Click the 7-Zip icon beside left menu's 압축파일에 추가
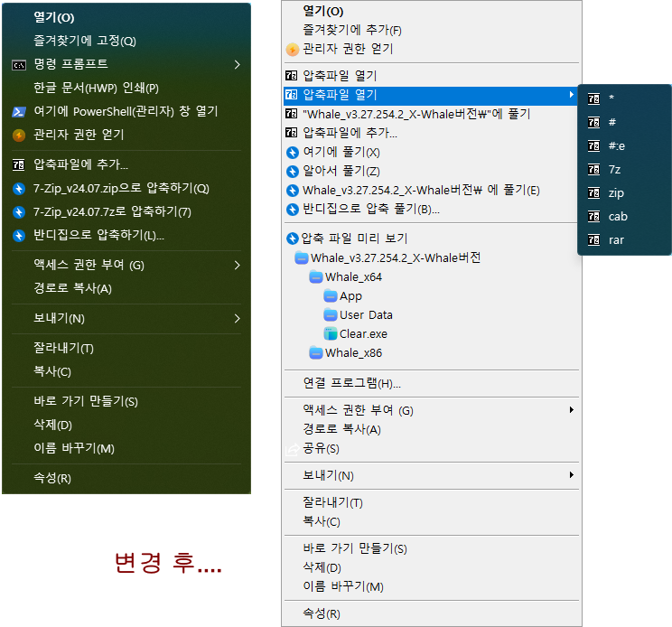The width and height of the screenshot is (672, 627). pos(18,164)
